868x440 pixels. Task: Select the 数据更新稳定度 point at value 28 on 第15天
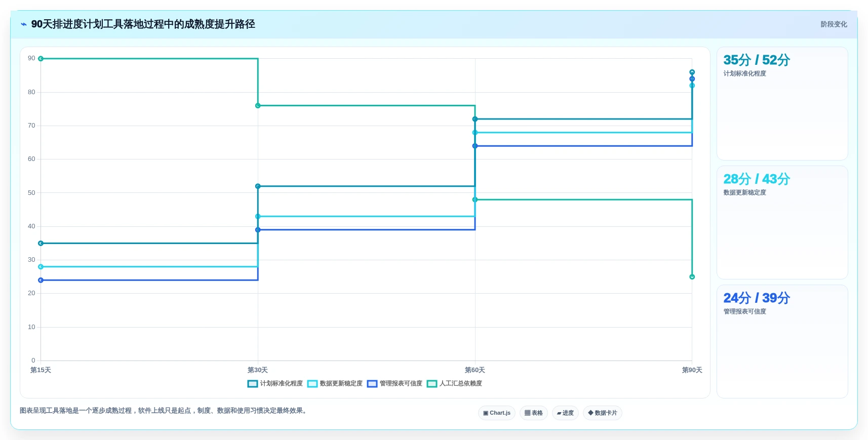click(x=41, y=267)
